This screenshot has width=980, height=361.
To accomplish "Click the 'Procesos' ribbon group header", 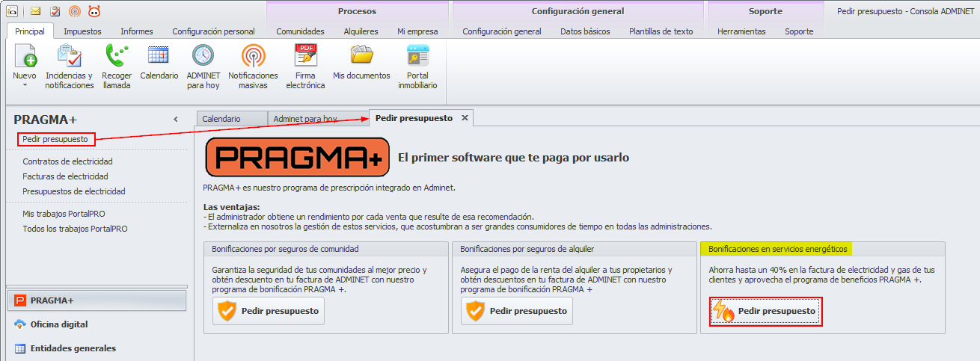I will point(357,11).
